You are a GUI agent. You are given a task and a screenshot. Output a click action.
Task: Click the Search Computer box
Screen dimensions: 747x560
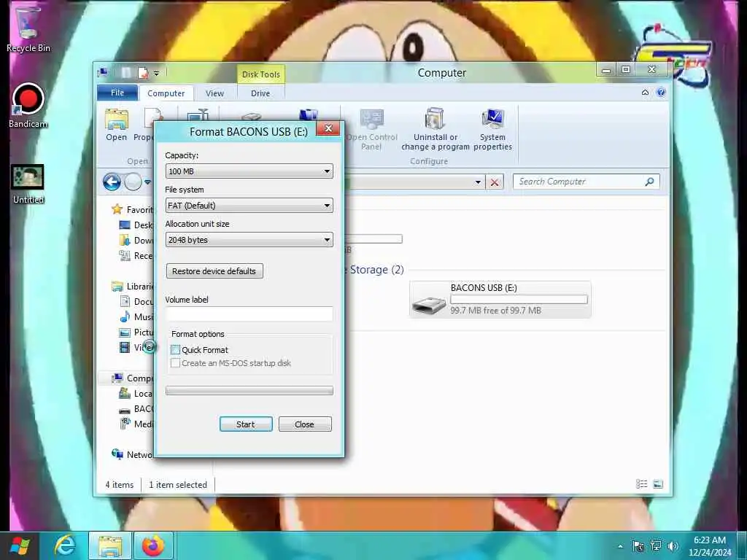click(586, 182)
